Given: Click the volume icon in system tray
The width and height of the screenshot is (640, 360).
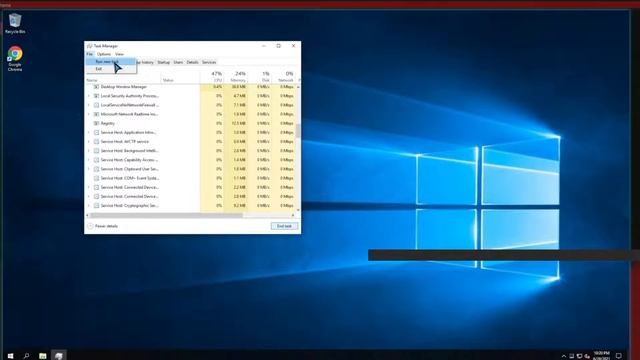Looking at the screenshot, I should [587, 356].
